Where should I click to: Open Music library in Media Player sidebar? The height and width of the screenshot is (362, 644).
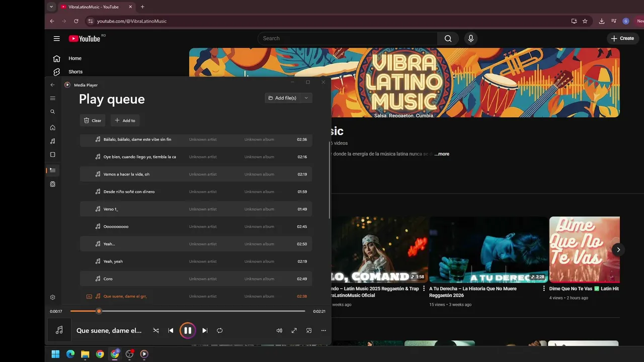(52, 141)
